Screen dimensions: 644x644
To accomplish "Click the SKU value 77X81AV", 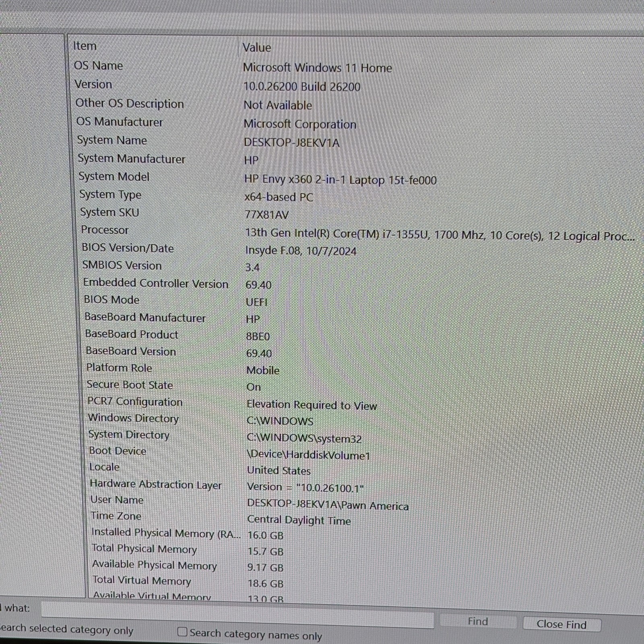I will coord(267,215).
